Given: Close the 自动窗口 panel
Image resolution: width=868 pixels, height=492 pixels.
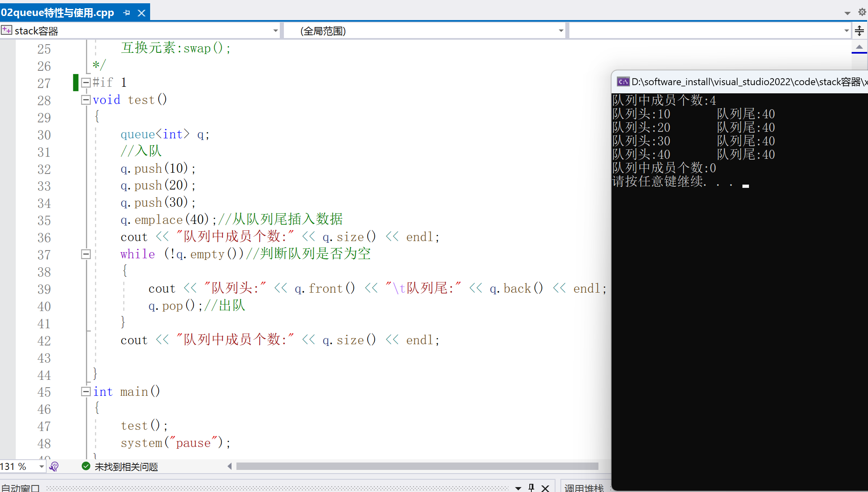Looking at the screenshot, I should (545, 487).
